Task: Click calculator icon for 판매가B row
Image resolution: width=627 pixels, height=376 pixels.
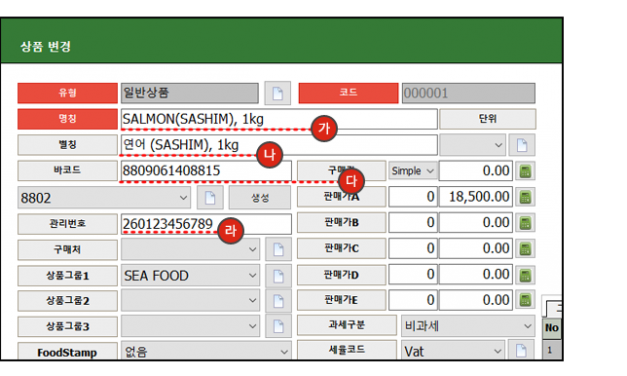Action: (525, 223)
